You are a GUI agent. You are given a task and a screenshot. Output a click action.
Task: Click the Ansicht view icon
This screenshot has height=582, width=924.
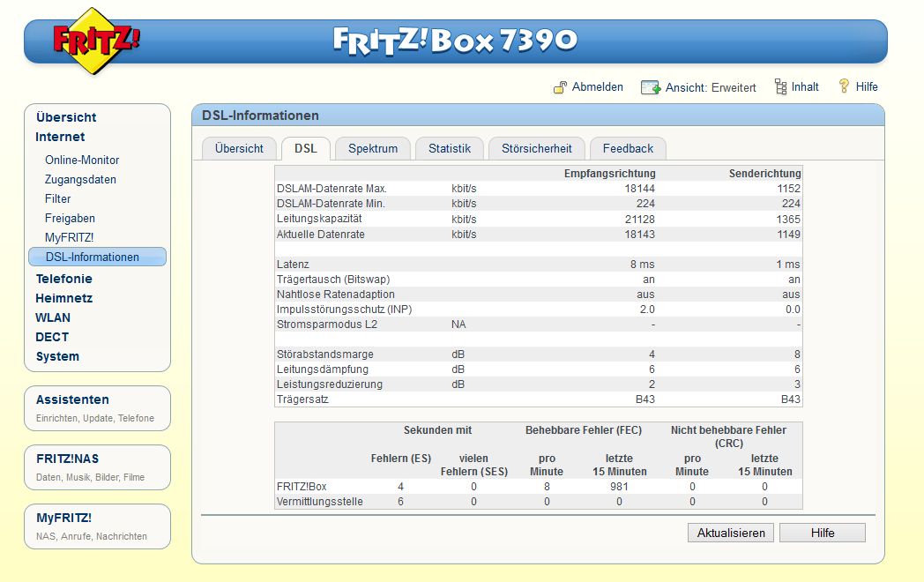651,87
